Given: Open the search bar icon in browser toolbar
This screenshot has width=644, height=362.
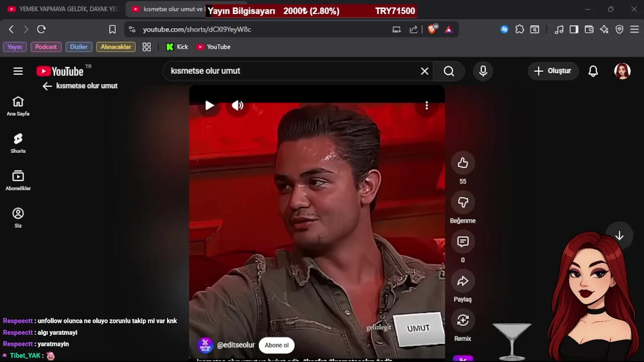Looking at the screenshot, I should (x=535, y=30).
